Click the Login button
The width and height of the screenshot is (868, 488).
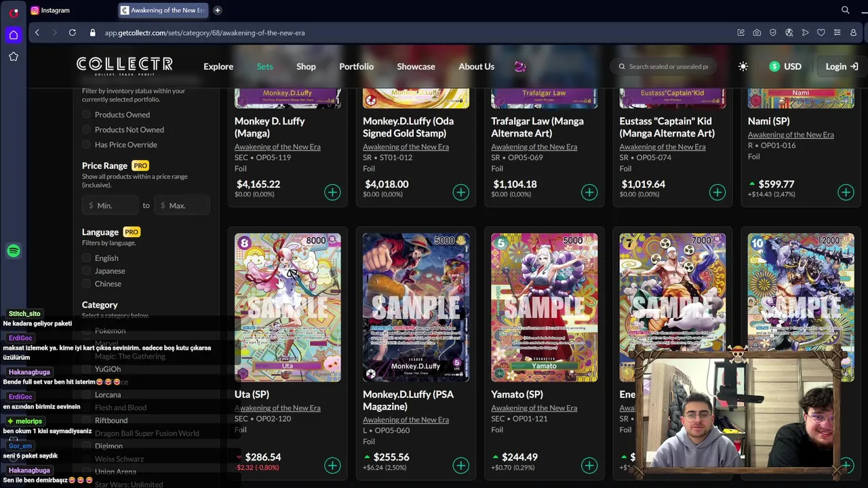[x=842, y=66]
